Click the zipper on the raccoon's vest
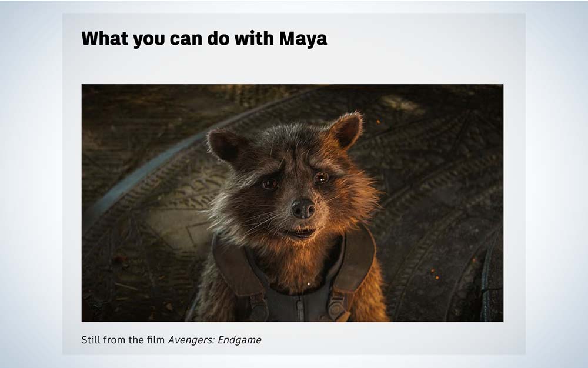588x368 pixels. 300,307
